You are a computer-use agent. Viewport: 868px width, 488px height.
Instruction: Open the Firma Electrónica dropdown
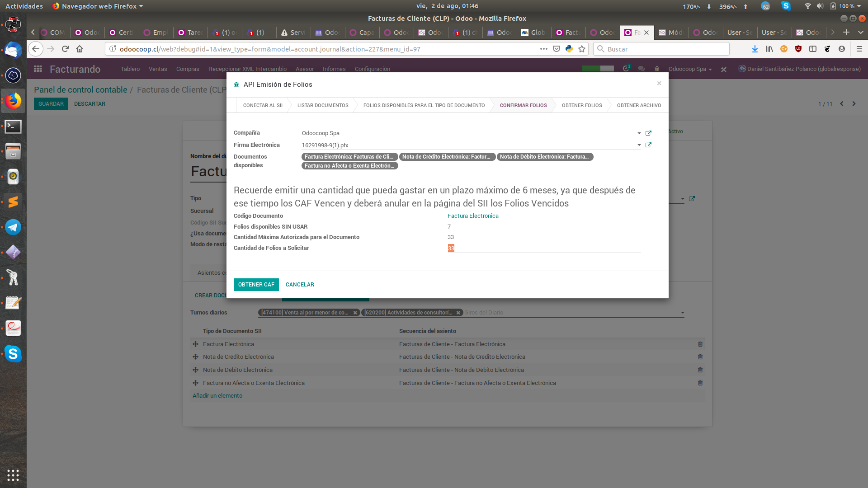(x=639, y=145)
